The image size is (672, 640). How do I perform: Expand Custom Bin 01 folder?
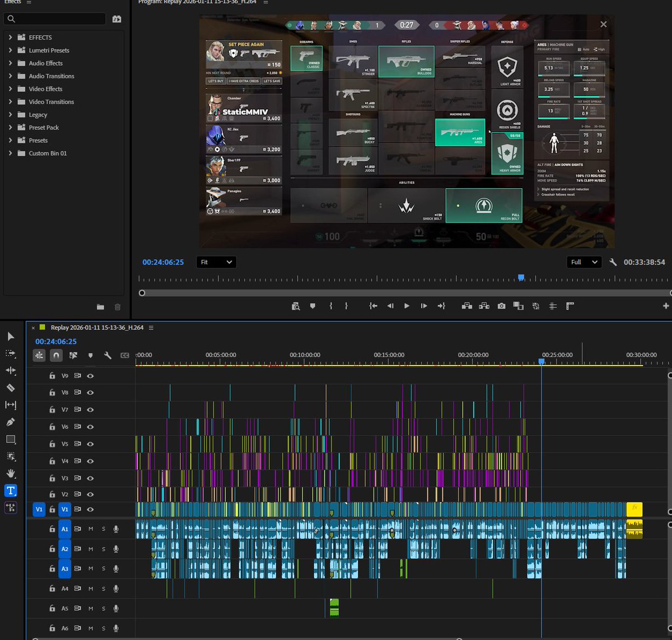[10, 153]
